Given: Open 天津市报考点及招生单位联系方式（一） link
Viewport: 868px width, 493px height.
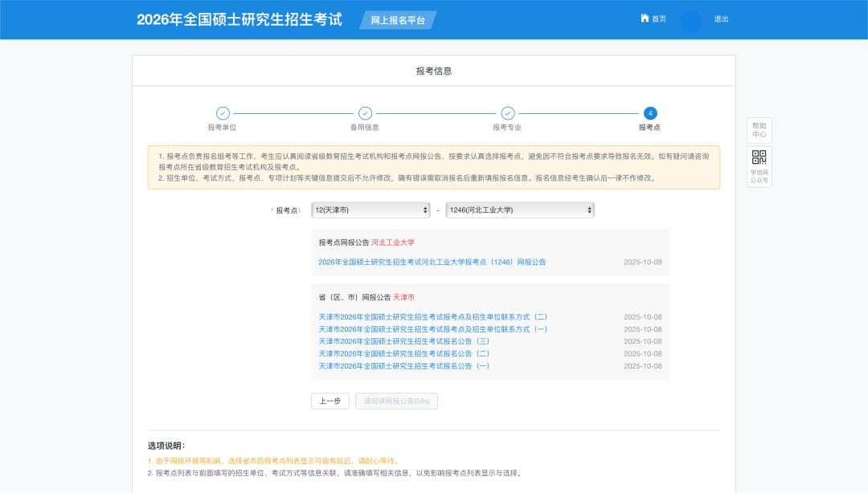Looking at the screenshot, I should 432,329.
